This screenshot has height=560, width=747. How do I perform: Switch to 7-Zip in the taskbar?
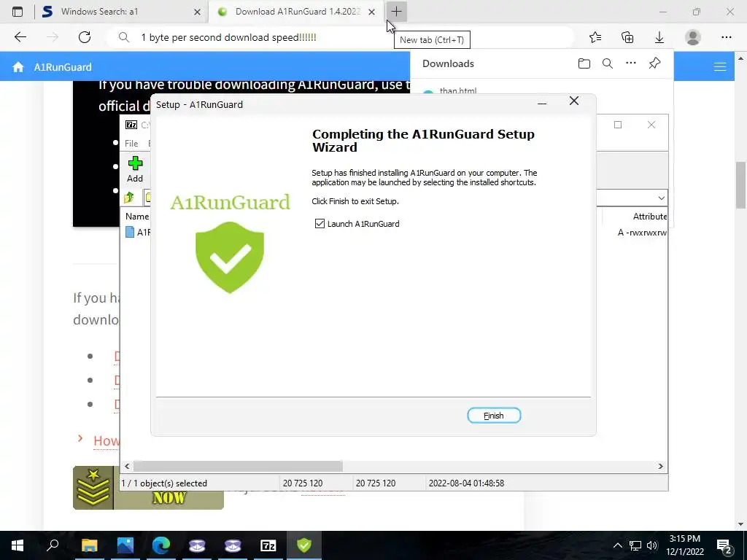(268, 545)
